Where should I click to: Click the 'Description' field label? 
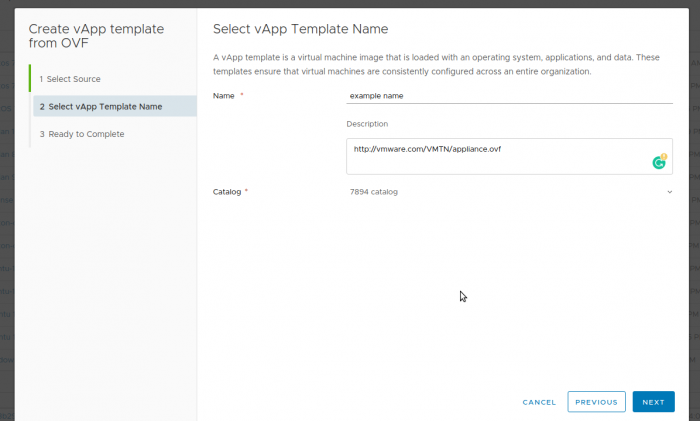click(x=367, y=124)
